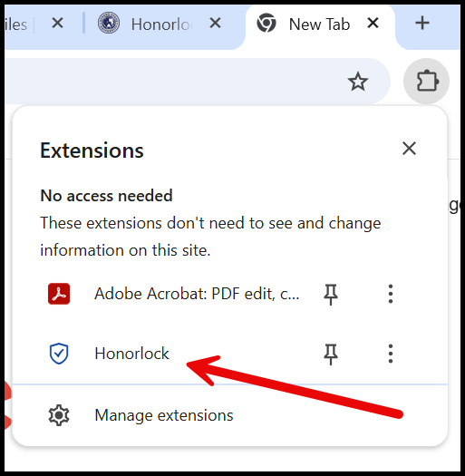Open more options for Honorlock
Viewport: 465px width, 476px height.
pos(391,354)
